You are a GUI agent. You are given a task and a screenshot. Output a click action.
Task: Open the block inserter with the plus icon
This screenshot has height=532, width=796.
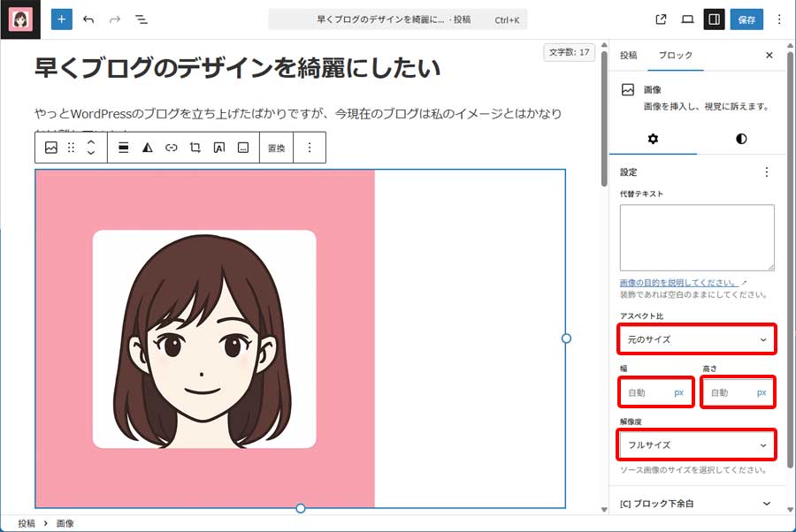[60, 19]
